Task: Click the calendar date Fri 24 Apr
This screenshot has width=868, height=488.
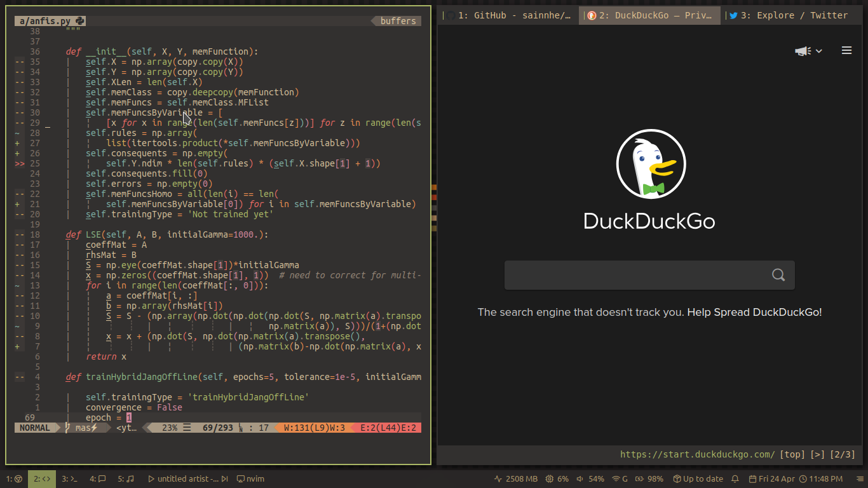Action: click(771, 478)
